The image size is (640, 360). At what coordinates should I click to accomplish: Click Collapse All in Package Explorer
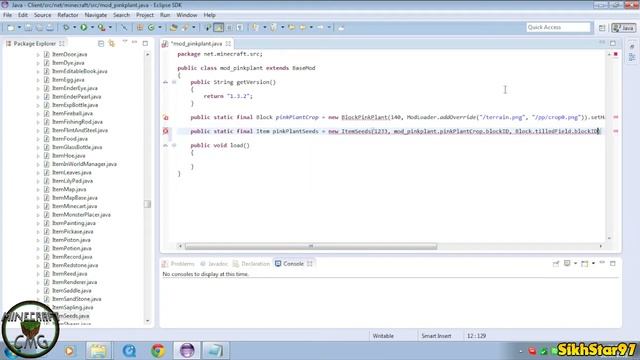(x=101, y=43)
